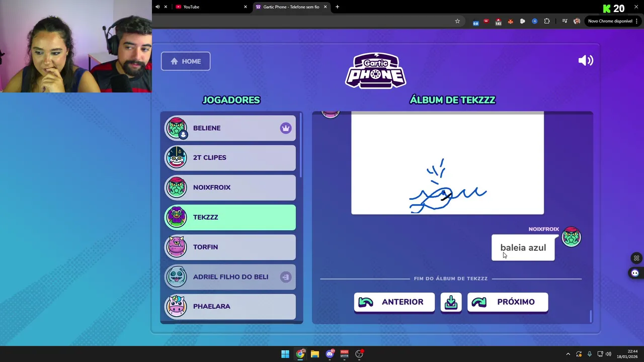This screenshot has height=362, width=644.
Task: Click the exit icon beside ADRIEL FILHO DO BELI
Action: tap(286, 277)
